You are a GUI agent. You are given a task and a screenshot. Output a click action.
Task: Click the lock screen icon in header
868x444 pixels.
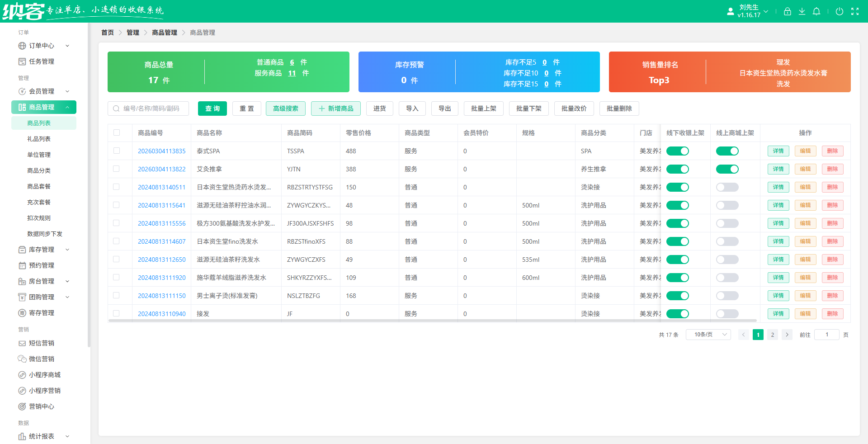[788, 11]
